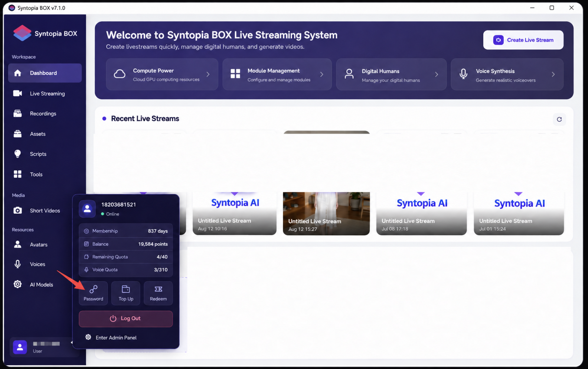Click the Tools grid icon
588x369 pixels.
click(17, 174)
